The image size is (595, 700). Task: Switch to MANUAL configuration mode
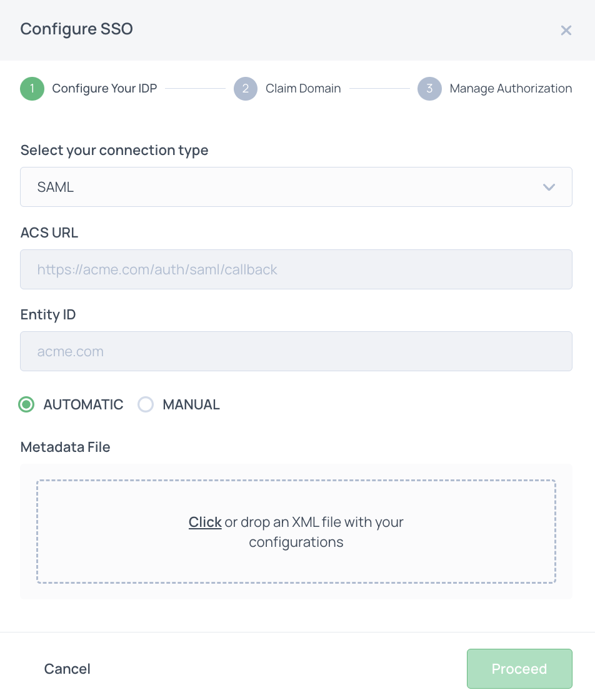(x=146, y=404)
